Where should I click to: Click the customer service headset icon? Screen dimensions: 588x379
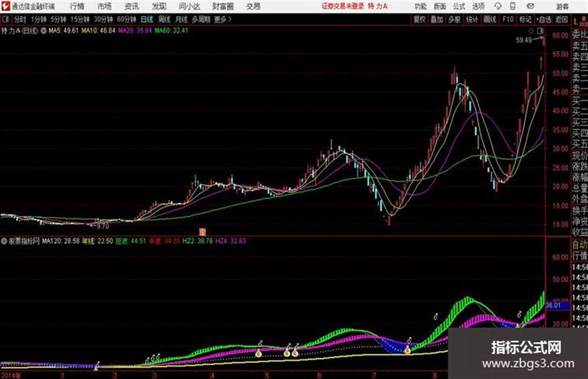498,6
